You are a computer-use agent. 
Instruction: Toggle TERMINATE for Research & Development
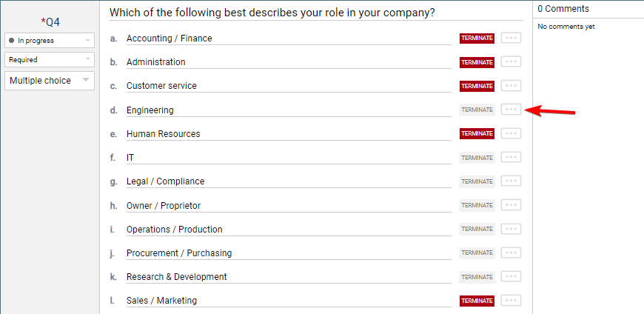pyautogui.click(x=477, y=277)
